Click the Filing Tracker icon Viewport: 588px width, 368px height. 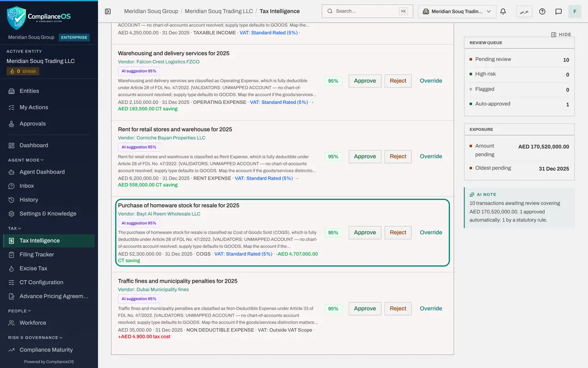(x=11, y=254)
